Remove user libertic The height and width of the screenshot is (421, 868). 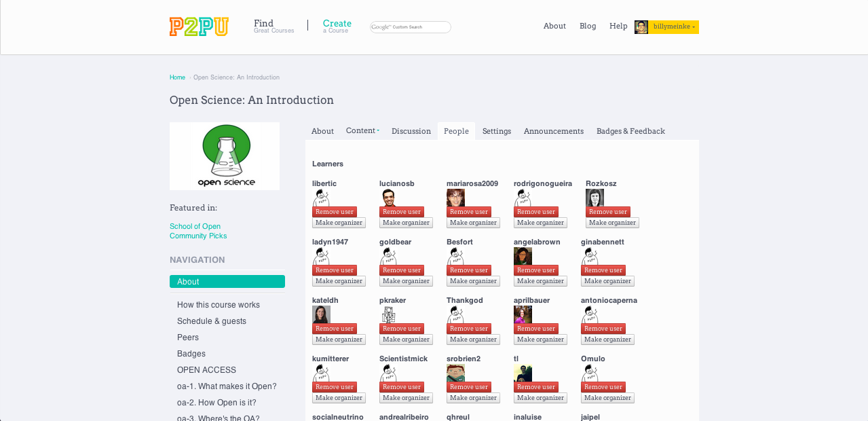coord(335,212)
